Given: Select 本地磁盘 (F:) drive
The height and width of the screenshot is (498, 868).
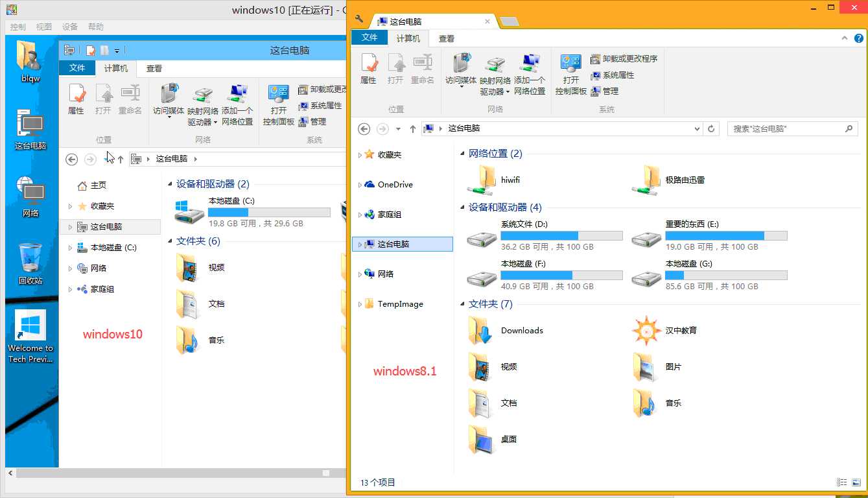Looking at the screenshot, I should 545,275.
